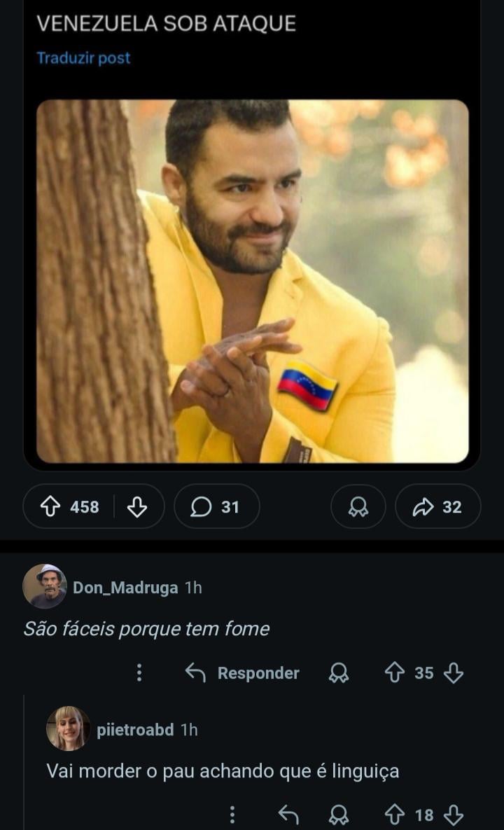Share the post via 32 button

click(437, 506)
